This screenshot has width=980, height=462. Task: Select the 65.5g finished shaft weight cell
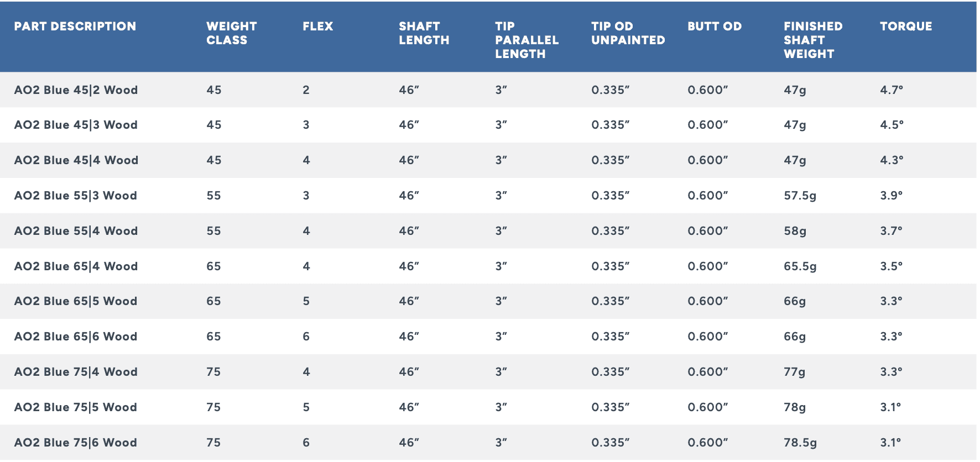tap(800, 266)
